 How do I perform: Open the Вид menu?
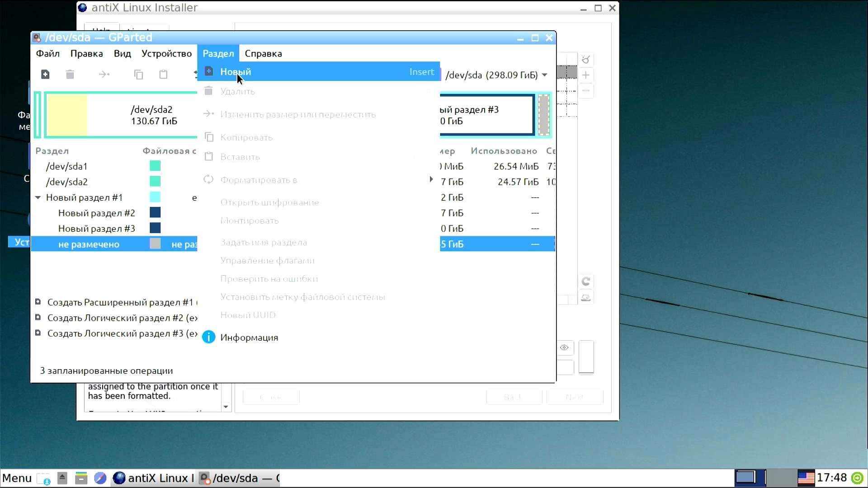pos(122,54)
